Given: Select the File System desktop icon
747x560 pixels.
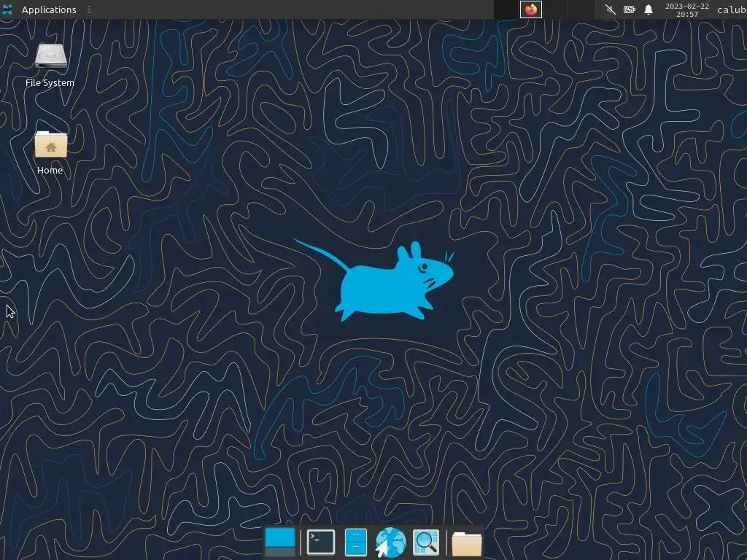Looking at the screenshot, I should pyautogui.click(x=50, y=57).
